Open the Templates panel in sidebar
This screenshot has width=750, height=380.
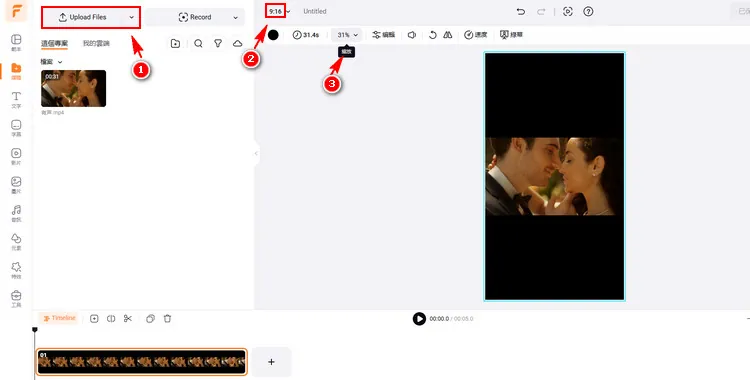[x=16, y=42]
